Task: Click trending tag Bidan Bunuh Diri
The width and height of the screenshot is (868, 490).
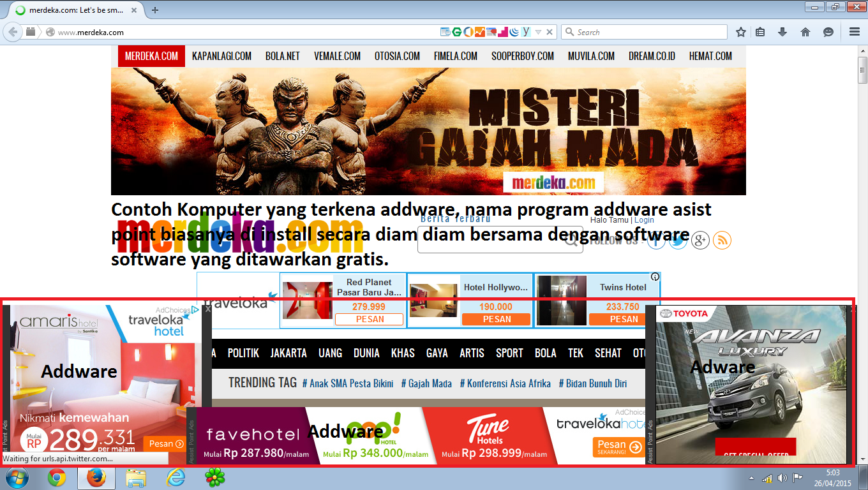Action: tap(592, 383)
